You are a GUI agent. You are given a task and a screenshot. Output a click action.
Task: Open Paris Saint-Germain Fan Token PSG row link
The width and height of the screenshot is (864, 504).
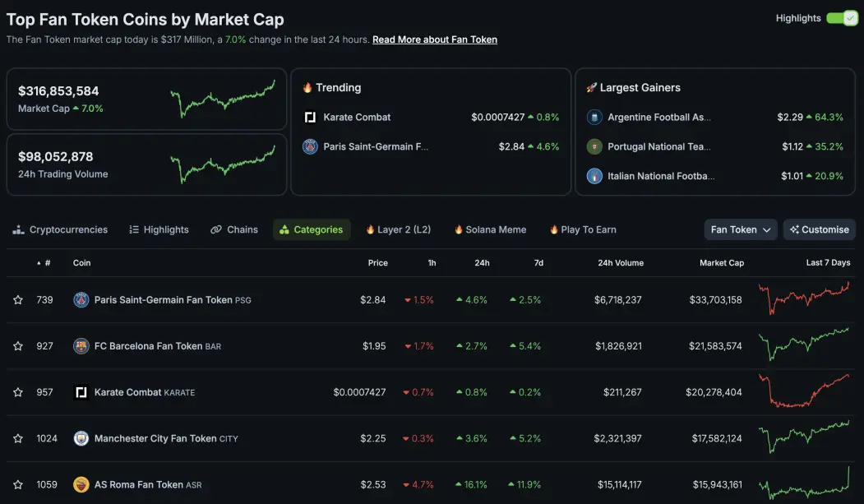coord(173,299)
